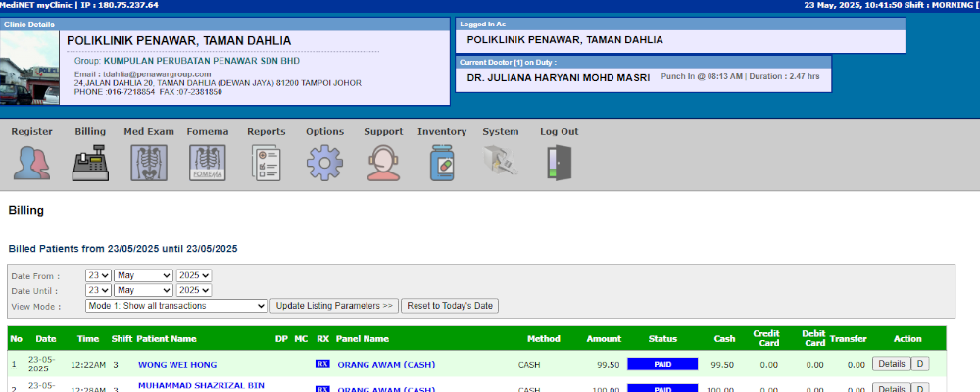The height and width of the screenshot is (392, 980).
Task: Click the RX badge in first row
Action: click(x=322, y=365)
